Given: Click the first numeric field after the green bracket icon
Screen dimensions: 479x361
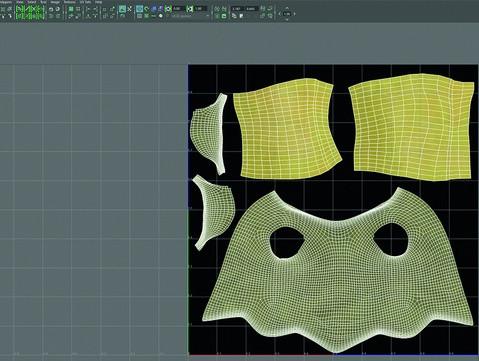Looking at the screenshot, I should coord(178,9).
